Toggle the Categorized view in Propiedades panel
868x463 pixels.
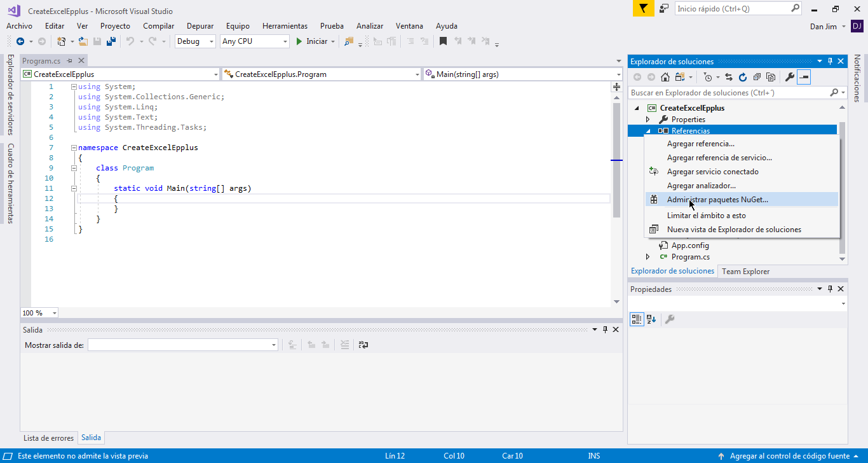click(x=637, y=319)
